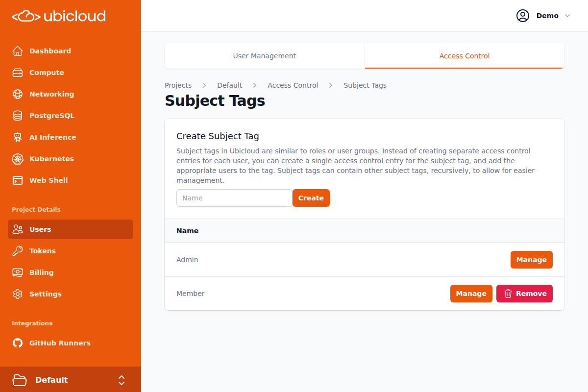588x392 pixels.
Task: Click Manage for the Admin tag
Action: coord(532,260)
